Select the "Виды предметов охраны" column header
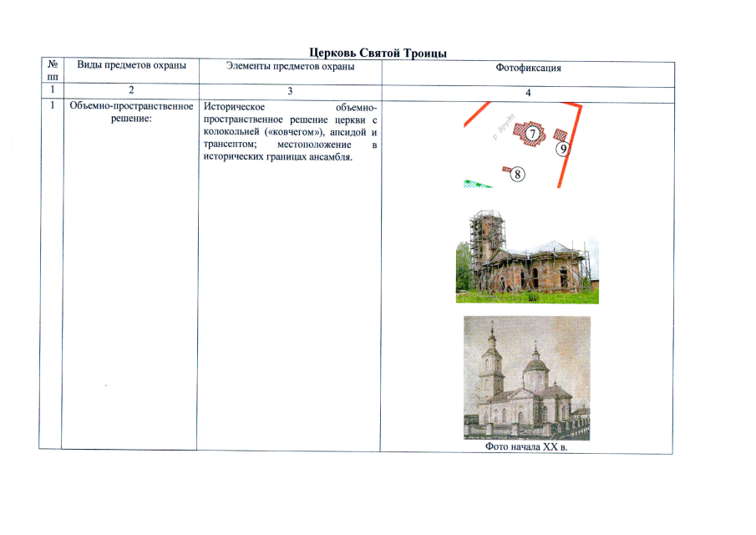The height and width of the screenshot is (535, 756). (131, 65)
